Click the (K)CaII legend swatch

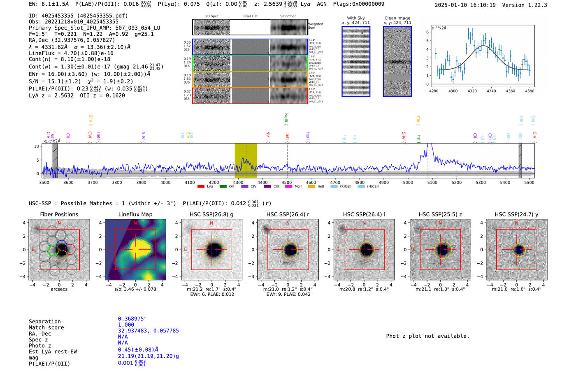(x=334, y=187)
